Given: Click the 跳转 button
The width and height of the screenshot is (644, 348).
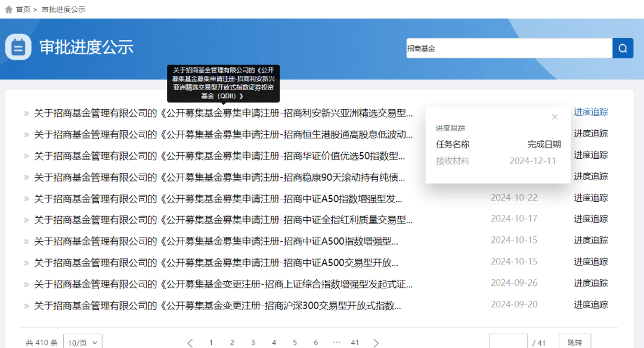Looking at the screenshot, I should pos(575,342).
